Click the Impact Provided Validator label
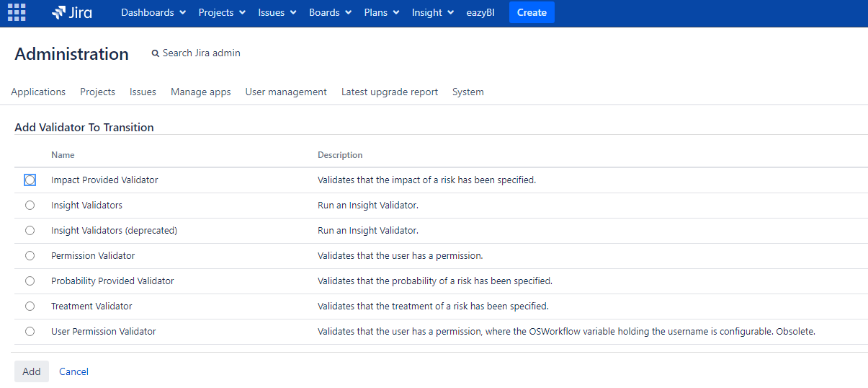The height and width of the screenshot is (388, 868). pos(104,180)
